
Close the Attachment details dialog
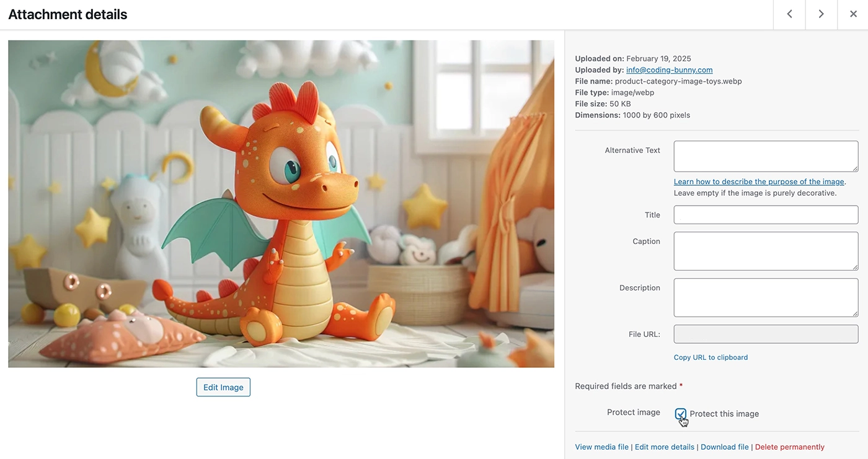click(852, 14)
